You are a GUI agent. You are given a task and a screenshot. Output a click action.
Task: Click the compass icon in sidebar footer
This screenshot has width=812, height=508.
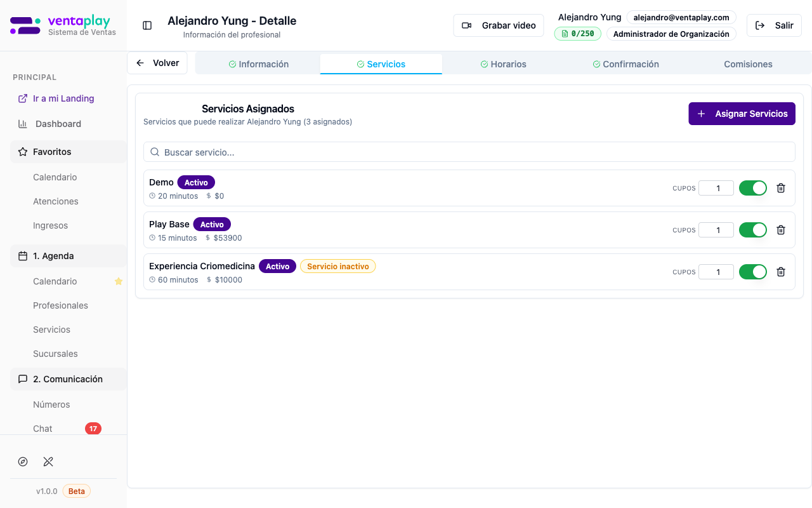23,462
